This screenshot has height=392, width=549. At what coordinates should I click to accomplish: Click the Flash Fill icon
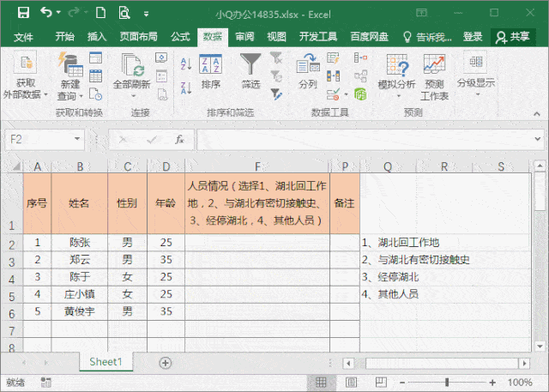tap(333, 57)
